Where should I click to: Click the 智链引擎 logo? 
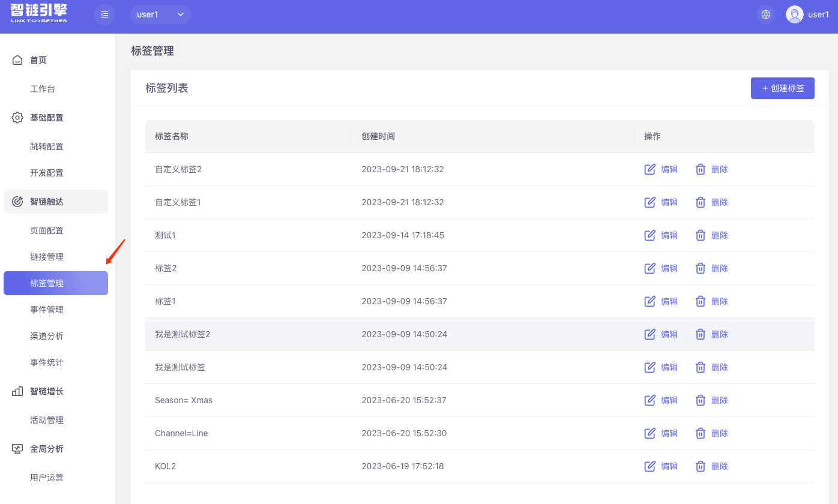point(39,13)
